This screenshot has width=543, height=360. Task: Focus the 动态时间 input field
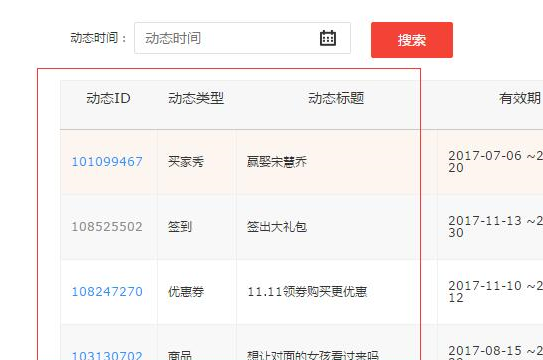pyautogui.click(x=242, y=38)
